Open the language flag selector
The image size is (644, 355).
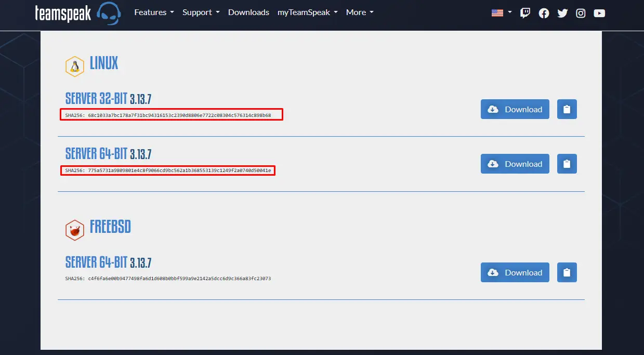(502, 12)
